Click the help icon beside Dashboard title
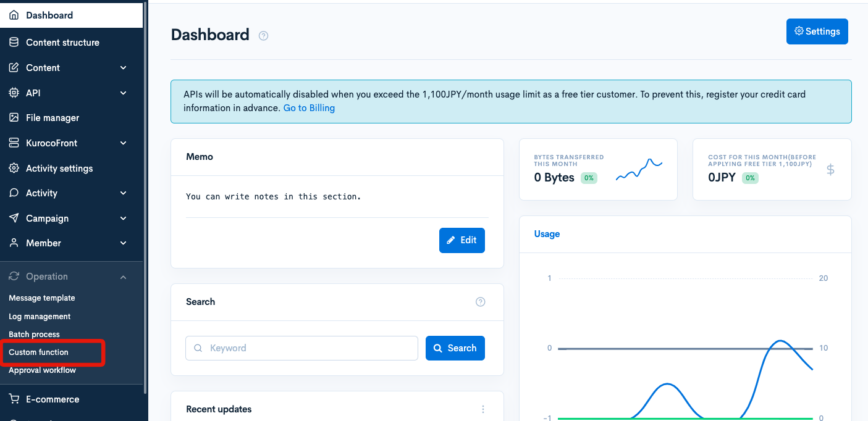Image resolution: width=868 pixels, height=421 pixels. click(263, 35)
